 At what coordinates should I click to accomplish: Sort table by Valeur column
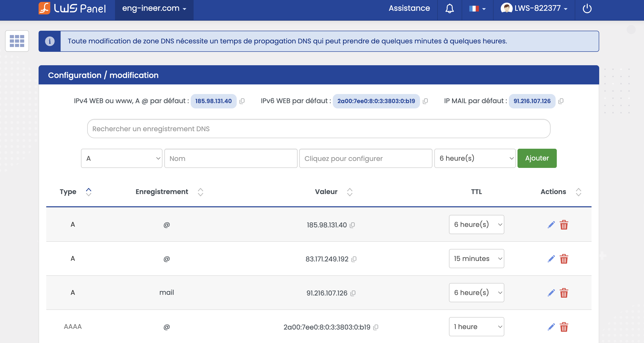pyautogui.click(x=350, y=192)
